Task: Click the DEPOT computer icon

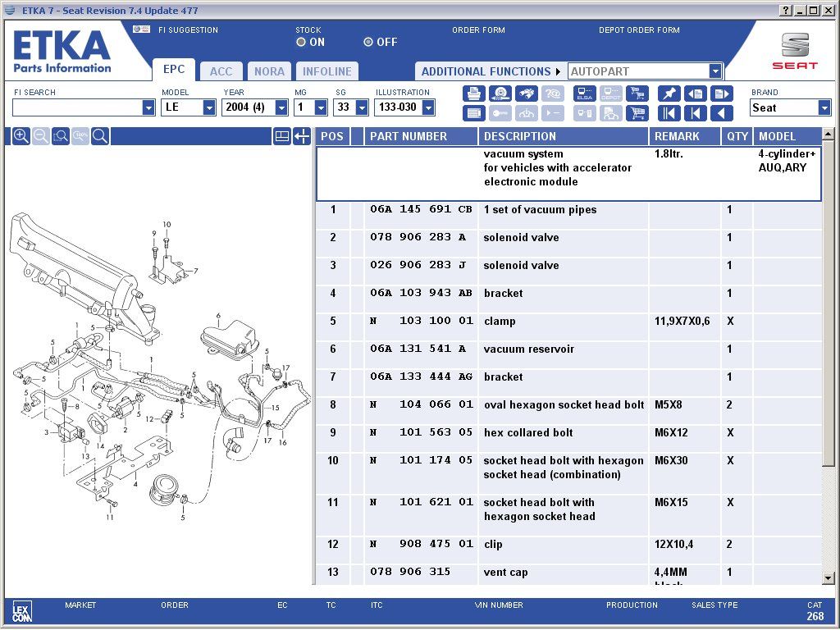Action: tap(610, 94)
